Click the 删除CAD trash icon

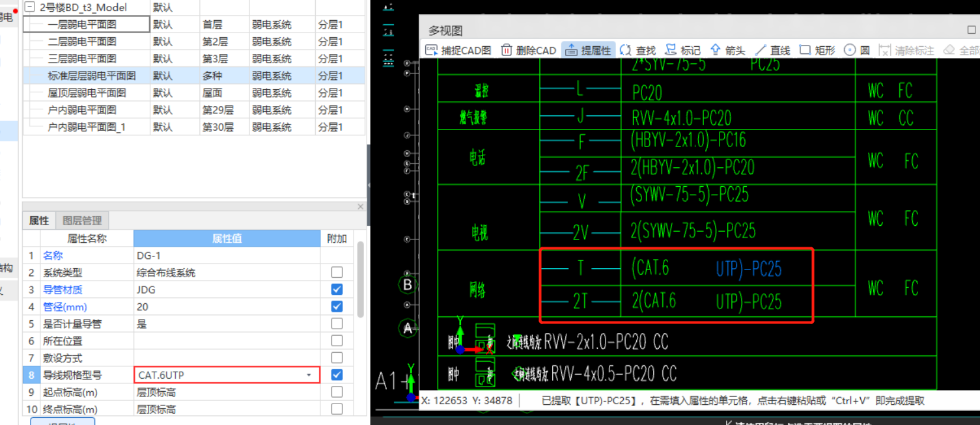(507, 50)
